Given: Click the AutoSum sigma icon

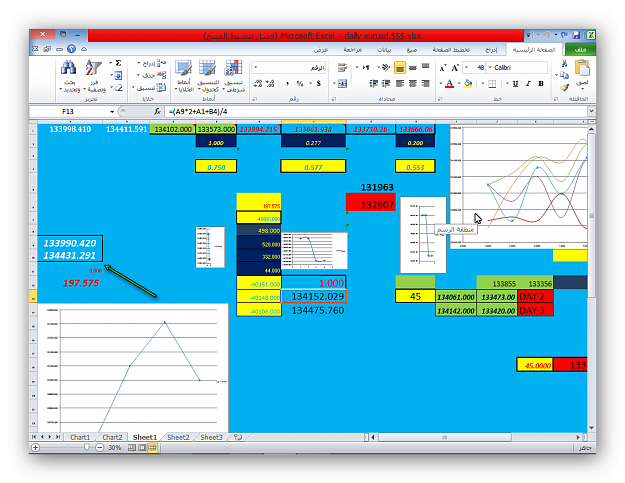Looking at the screenshot, I should (x=118, y=63).
